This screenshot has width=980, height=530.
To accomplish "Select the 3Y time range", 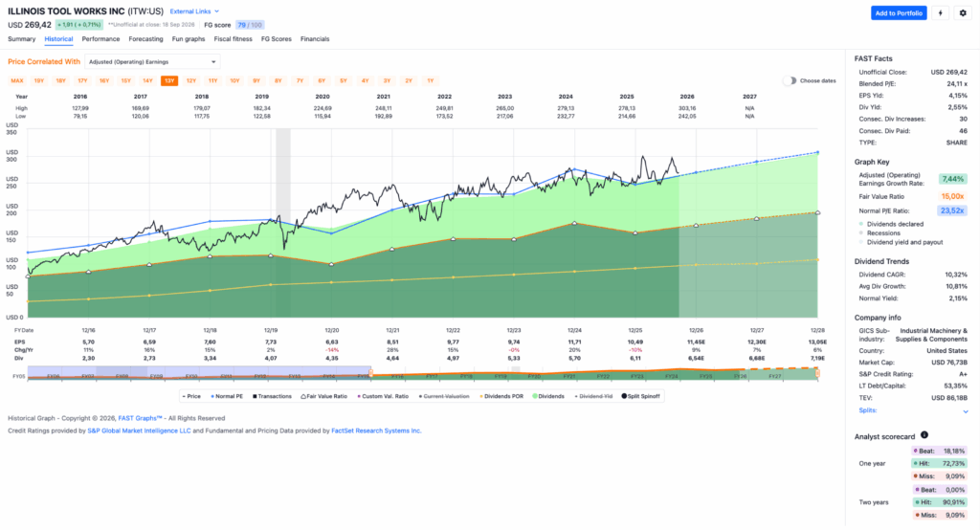I will 387,80.
